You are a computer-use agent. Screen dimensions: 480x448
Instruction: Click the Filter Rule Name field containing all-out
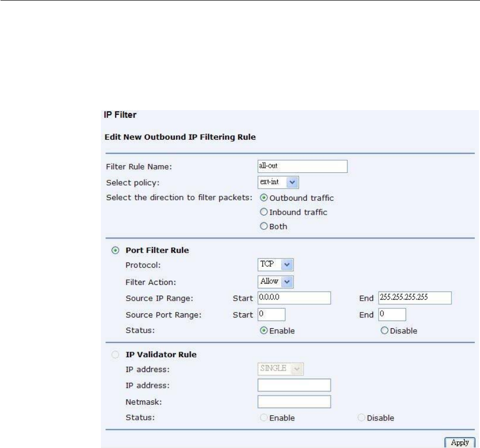coord(303,166)
